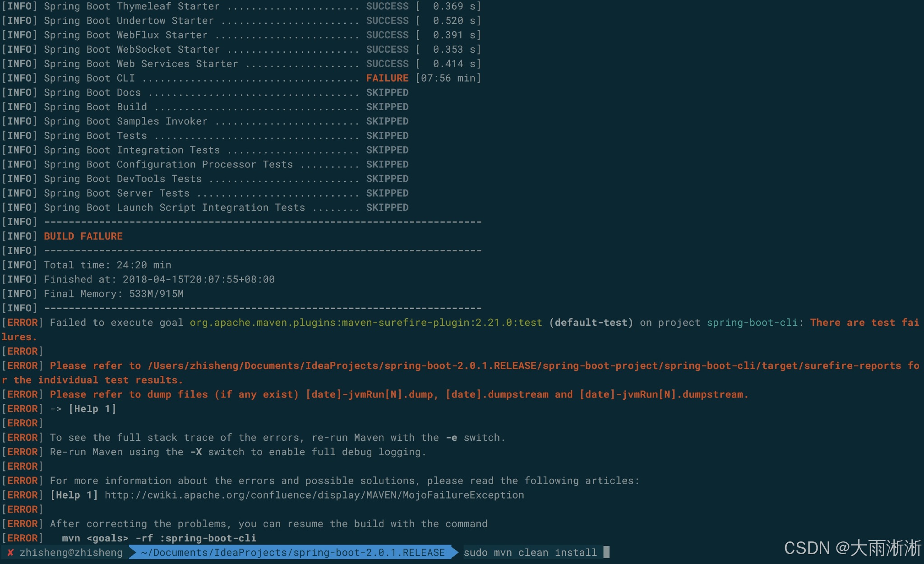Click 'Spring Boot Undertow Starter' line
Screen dimensions: 924x564
pyautogui.click(x=241, y=21)
